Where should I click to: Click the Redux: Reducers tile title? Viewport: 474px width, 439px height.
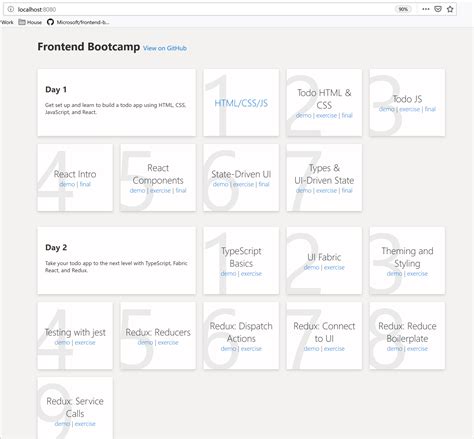coord(158,332)
